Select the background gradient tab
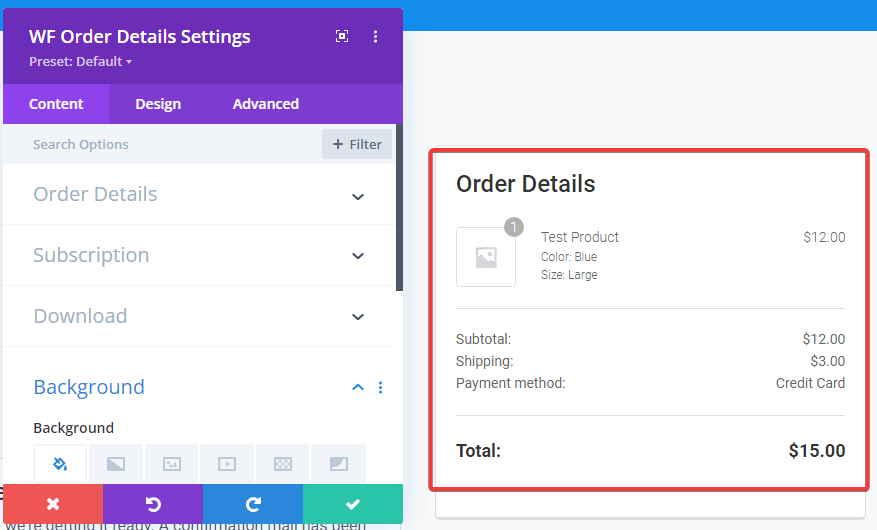 [x=116, y=463]
